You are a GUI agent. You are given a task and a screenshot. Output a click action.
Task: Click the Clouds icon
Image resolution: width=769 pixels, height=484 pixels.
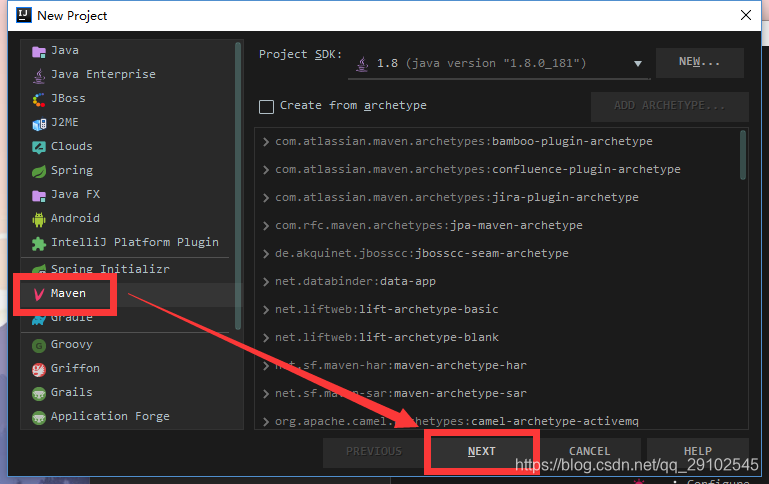39,147
